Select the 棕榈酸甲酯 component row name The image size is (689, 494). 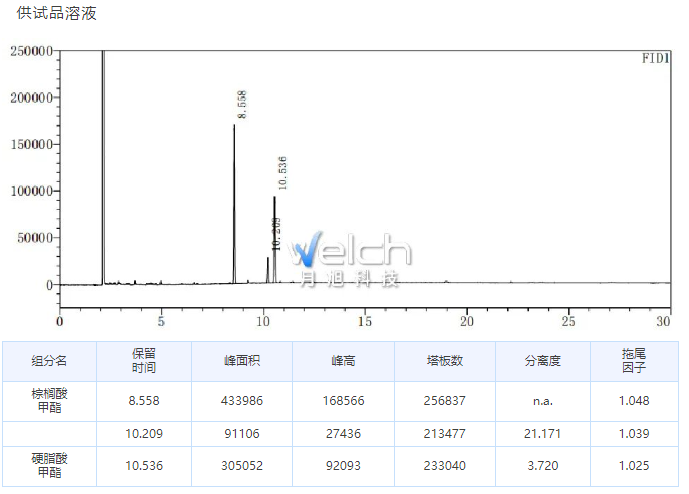(x=49, y=401)
